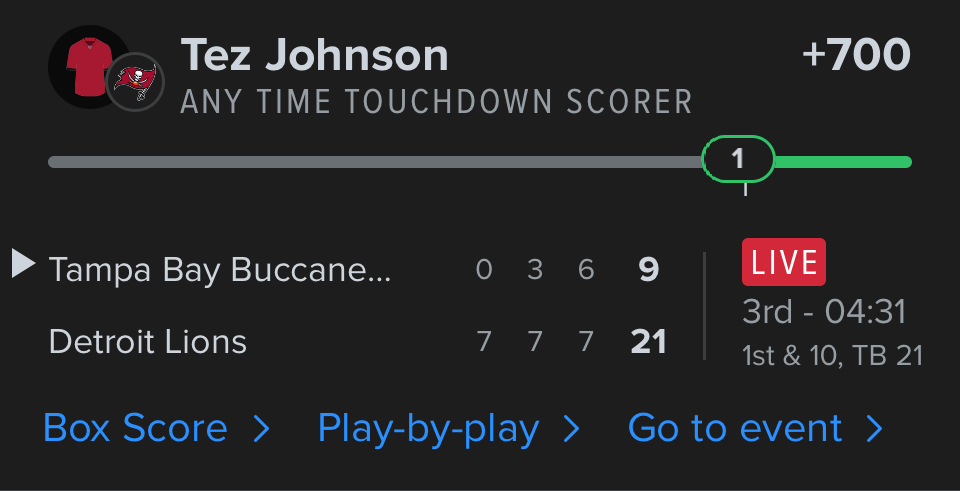Click the +700 odds value
The image size is (960, 491).
(856, 56)
